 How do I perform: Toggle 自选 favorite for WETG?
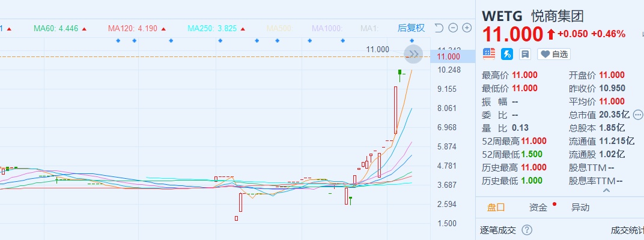pos(554,54)
